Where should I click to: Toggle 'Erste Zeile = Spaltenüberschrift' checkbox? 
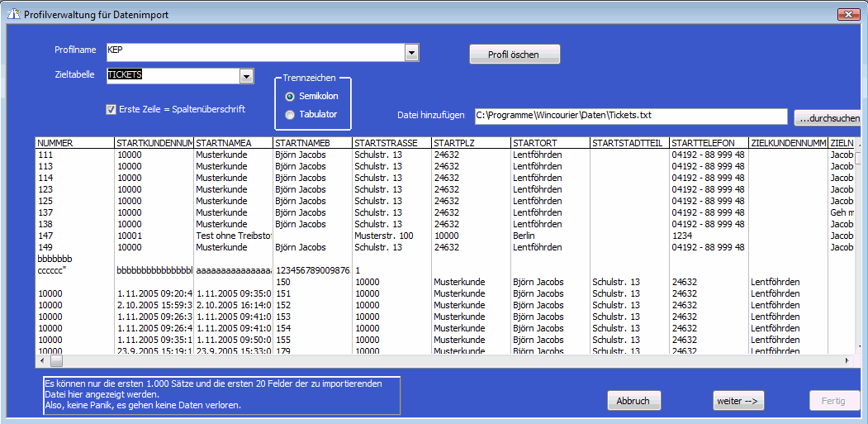click(111, 110)
